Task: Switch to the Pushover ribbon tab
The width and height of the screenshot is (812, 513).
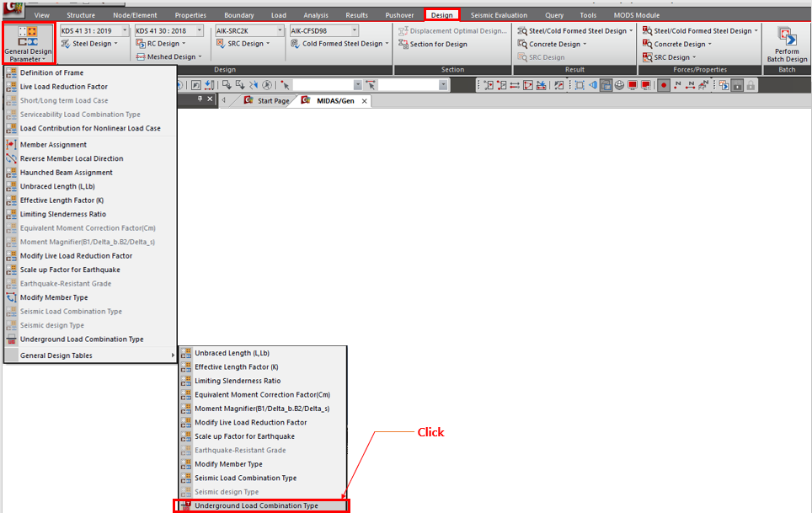Action: pyautogui.click(x=399, y=15)
